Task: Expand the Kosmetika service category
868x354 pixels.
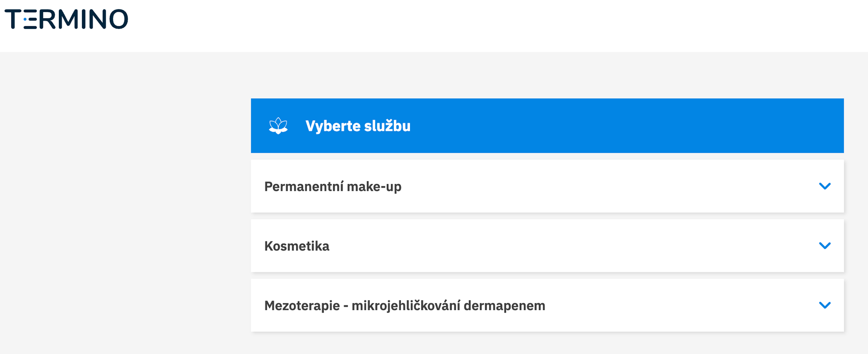Action: point(547,246)
